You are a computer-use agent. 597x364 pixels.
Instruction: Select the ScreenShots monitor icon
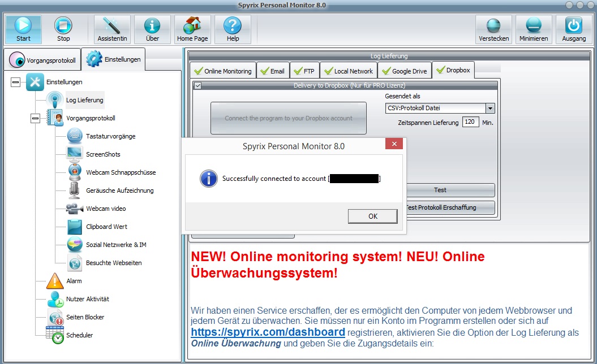(74, 154)
